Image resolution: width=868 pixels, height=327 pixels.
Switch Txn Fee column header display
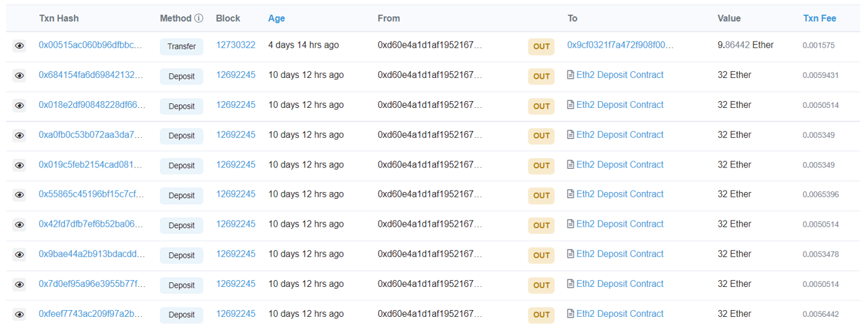click(819, 18)
